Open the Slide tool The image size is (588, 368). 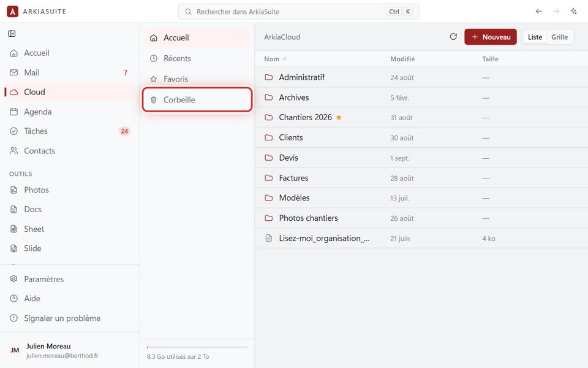point(70,248)
